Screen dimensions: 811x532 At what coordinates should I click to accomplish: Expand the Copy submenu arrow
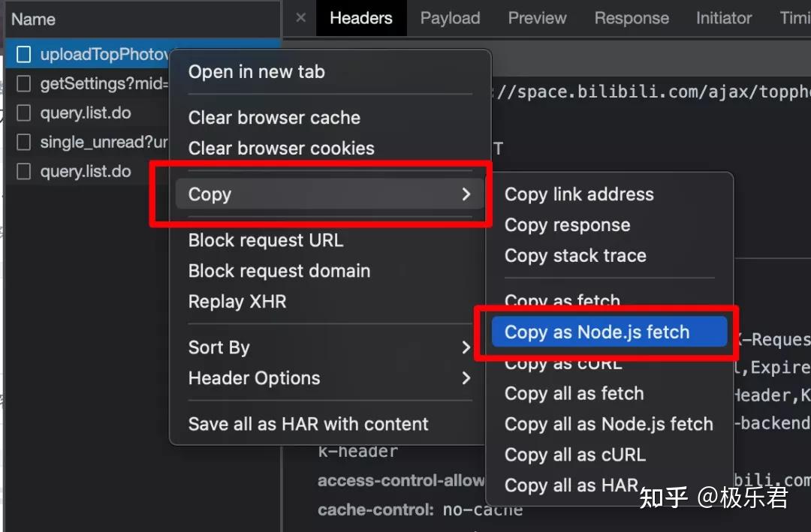[466, 194]
